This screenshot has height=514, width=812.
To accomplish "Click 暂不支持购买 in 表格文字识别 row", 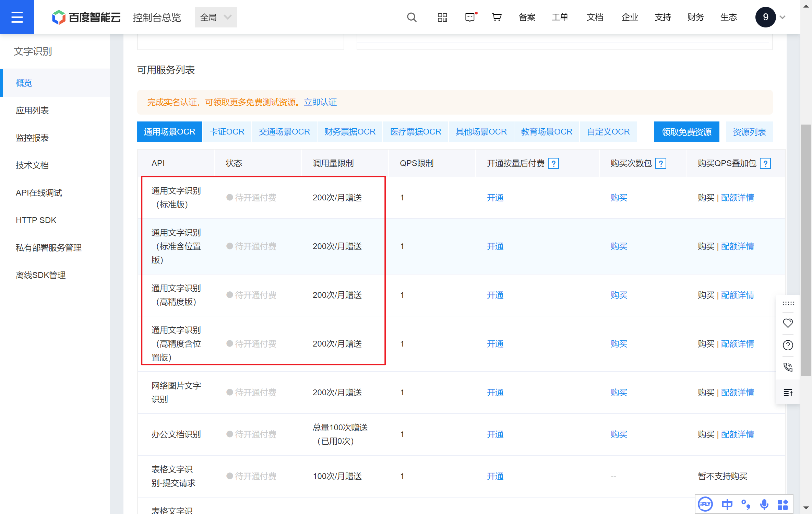I will (x=723, y=476).
